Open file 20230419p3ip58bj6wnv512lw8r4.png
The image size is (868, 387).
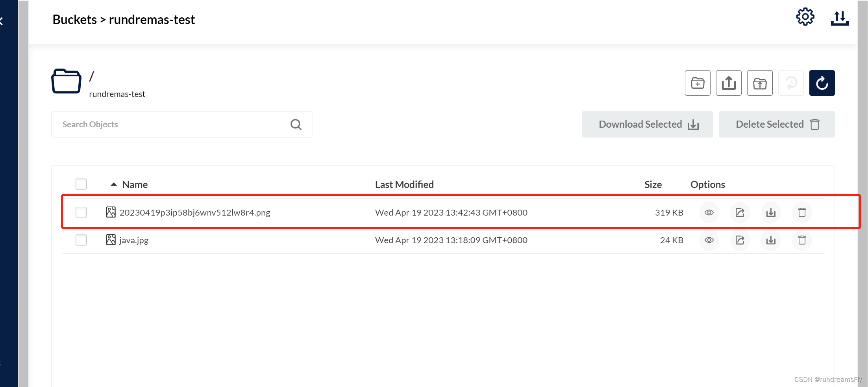coord(195,213)
